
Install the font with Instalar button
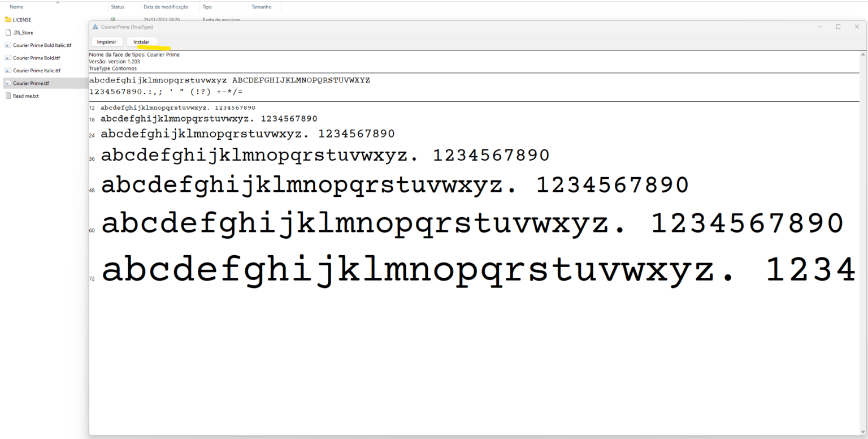(141, 42)
